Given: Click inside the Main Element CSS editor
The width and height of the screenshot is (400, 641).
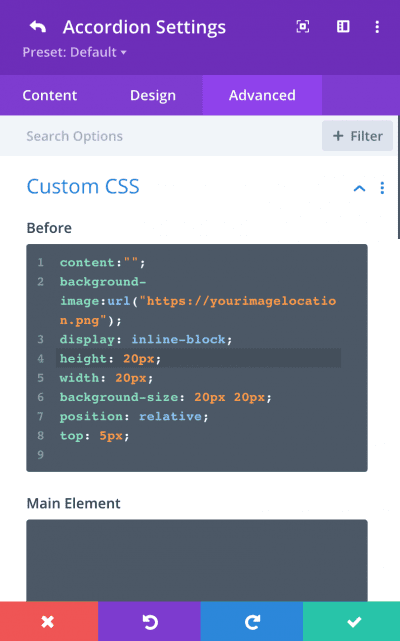Looking at the screenshot, I should (197, 560).
